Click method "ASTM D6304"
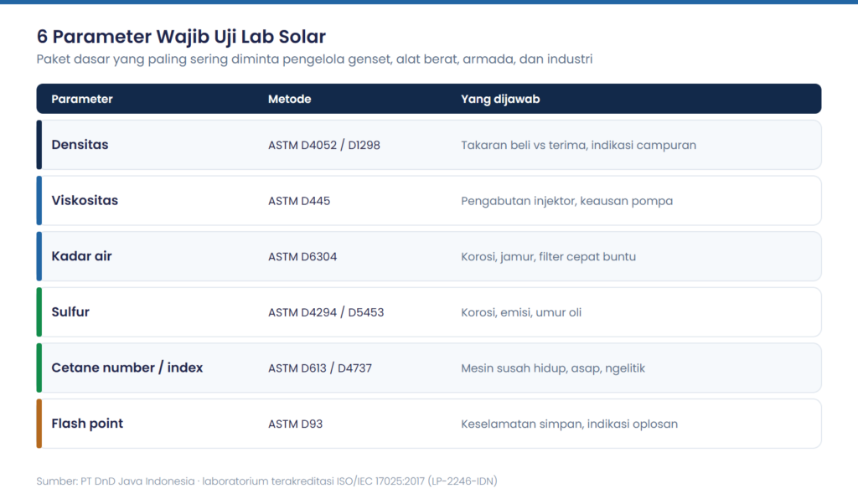The width and height of the screenshot is (858, 504). pos(302,257)
